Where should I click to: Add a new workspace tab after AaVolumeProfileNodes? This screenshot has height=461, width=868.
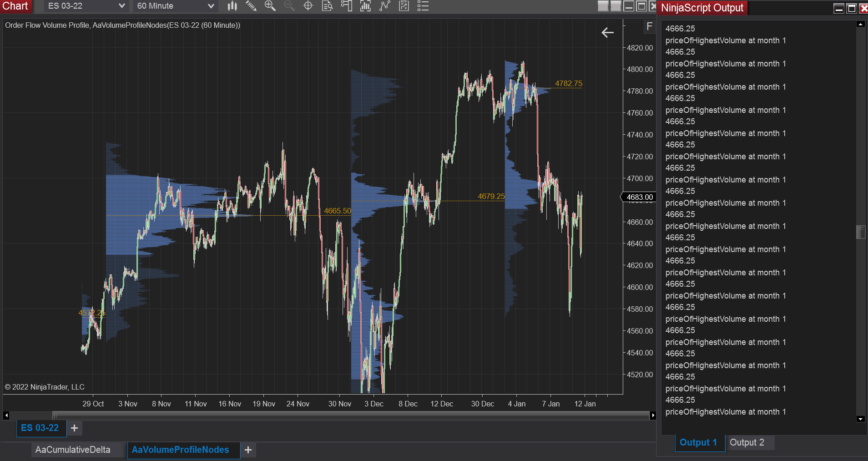coord(248,450)
